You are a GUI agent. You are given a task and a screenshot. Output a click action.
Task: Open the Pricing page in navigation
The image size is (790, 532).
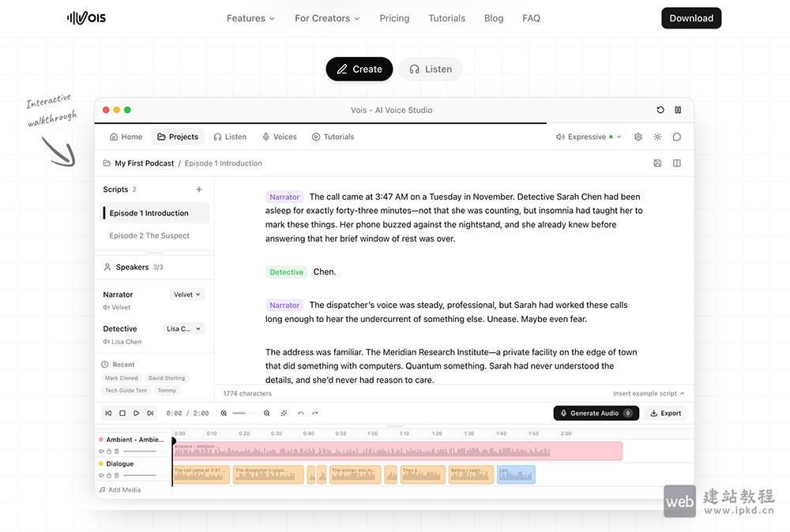(x=394, y=18)
